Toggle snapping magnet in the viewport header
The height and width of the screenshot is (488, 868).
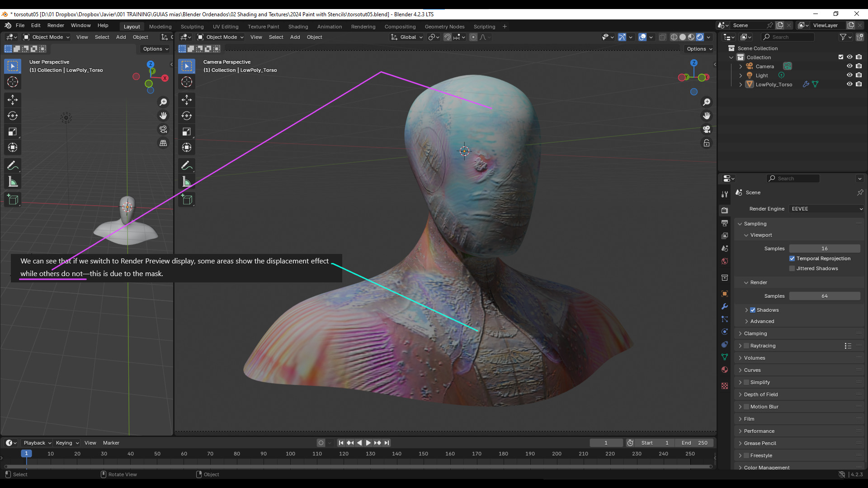[447, 37]
